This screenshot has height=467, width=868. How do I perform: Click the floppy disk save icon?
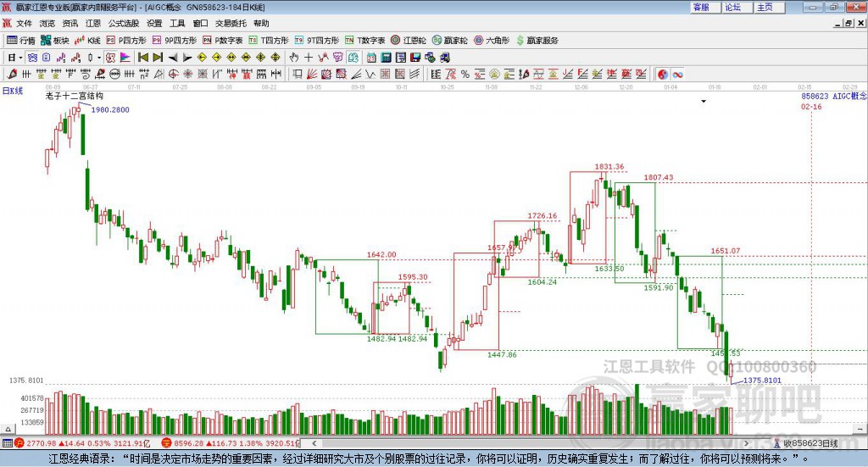pos(415,58)
